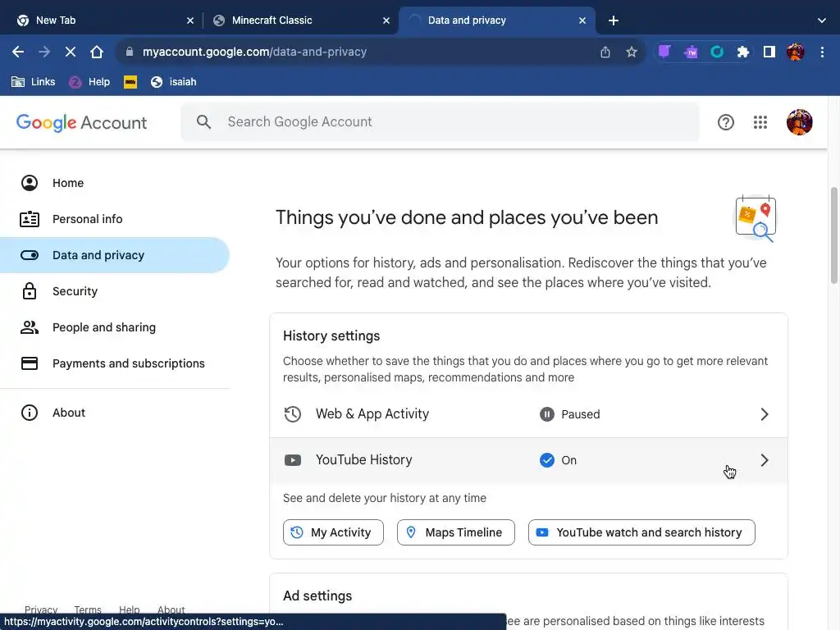Click the Google Account logo
This screenshot has height=630, width=840.
(x=81, y=123)
